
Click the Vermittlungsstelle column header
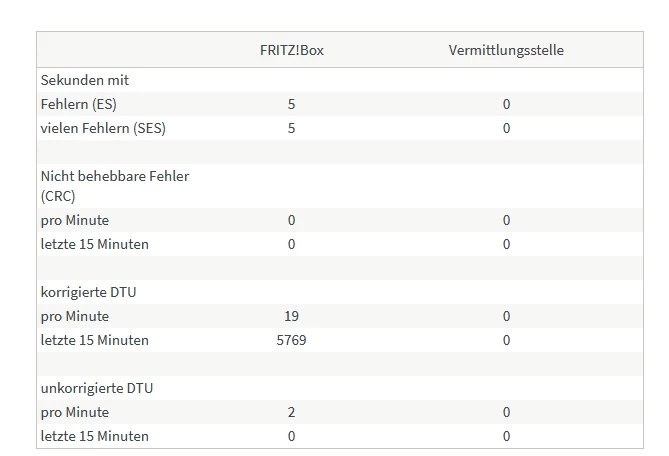506,50
